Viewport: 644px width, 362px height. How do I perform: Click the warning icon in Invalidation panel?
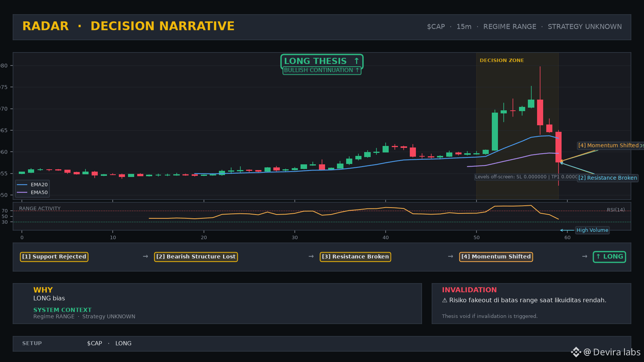(445, 300)
